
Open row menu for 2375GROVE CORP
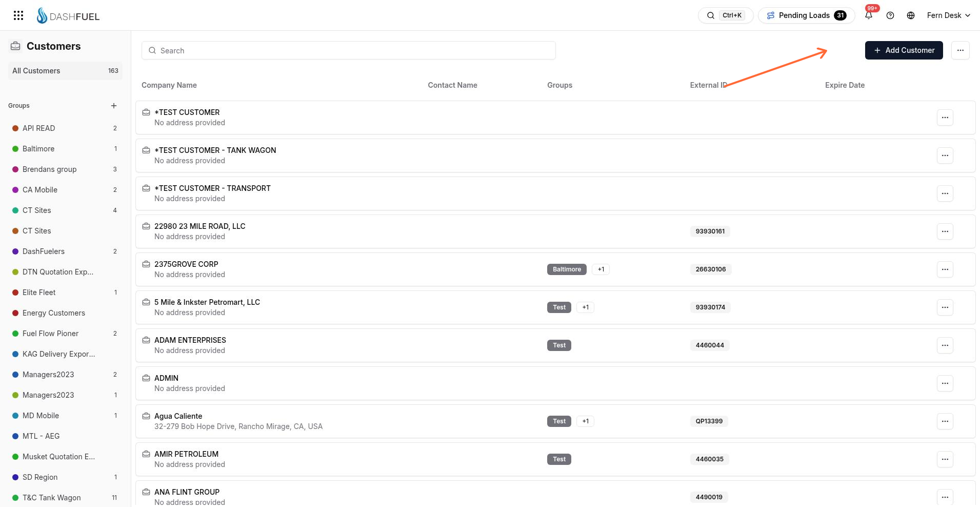945,269
